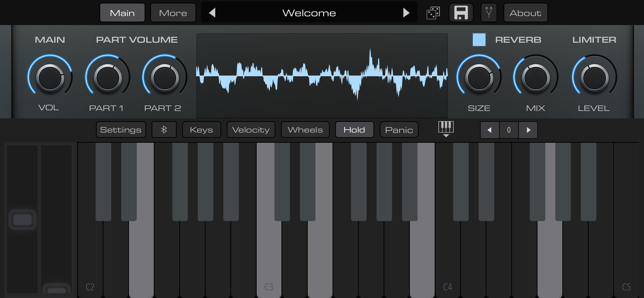644x298 pixels.
Task: Toggle the Reverb blue enable square
Action: tap(479, 39)
